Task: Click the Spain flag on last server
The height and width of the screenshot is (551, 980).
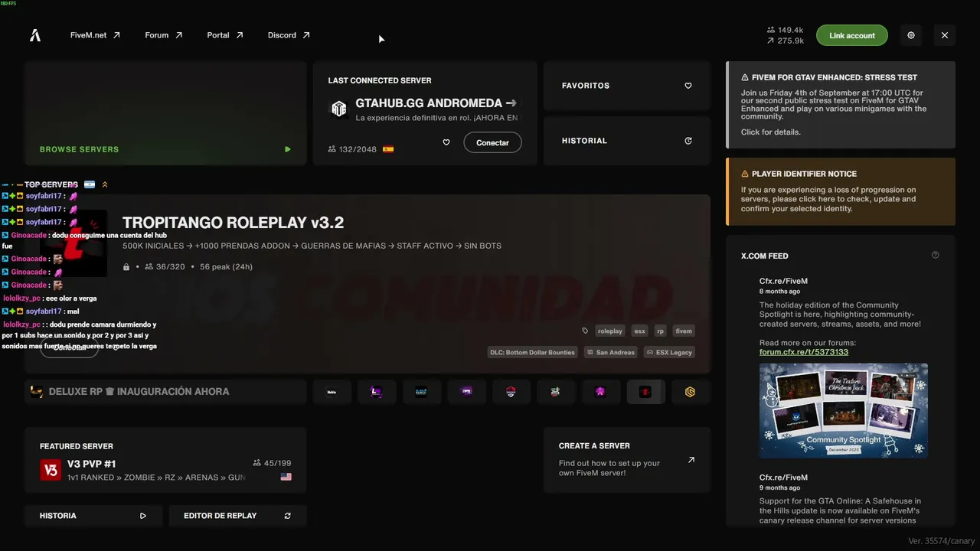Action: pyautogui.click(x=388, y=149)
